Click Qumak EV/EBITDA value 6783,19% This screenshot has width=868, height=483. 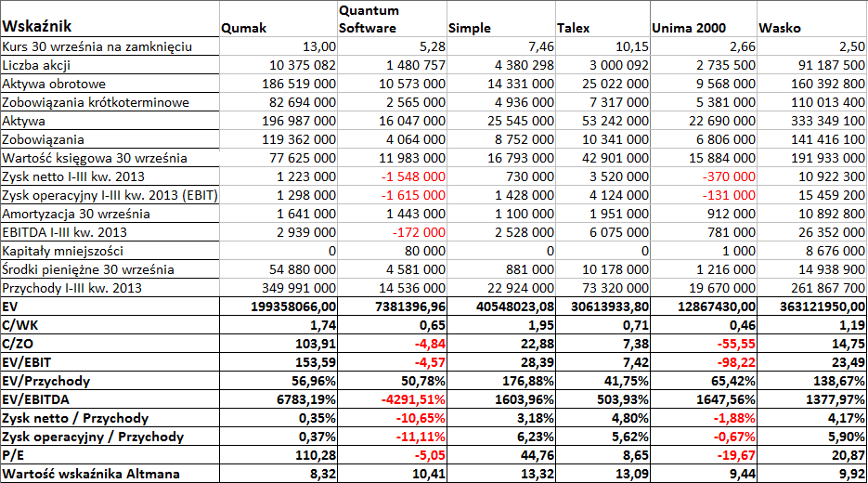(x=305, y=399)
